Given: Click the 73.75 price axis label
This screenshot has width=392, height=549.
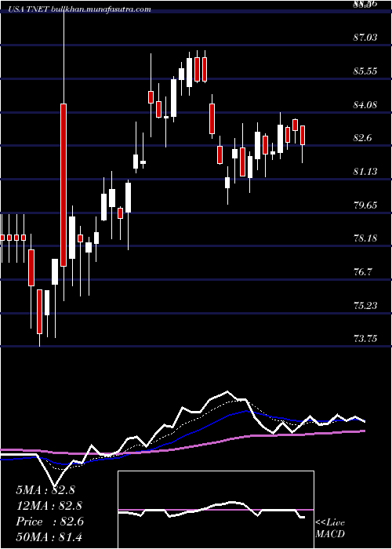Looking at the screenshot, I should point(365,339).
